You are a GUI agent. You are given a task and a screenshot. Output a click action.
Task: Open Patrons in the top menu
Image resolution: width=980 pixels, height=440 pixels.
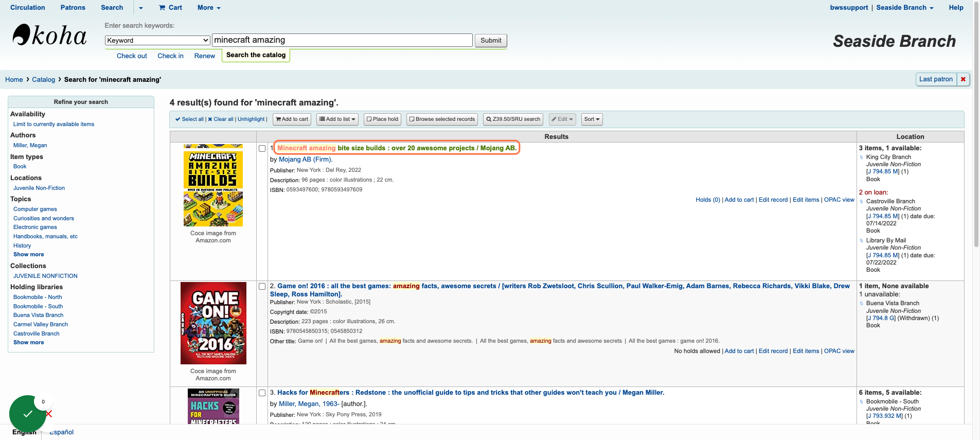[73, 8]
